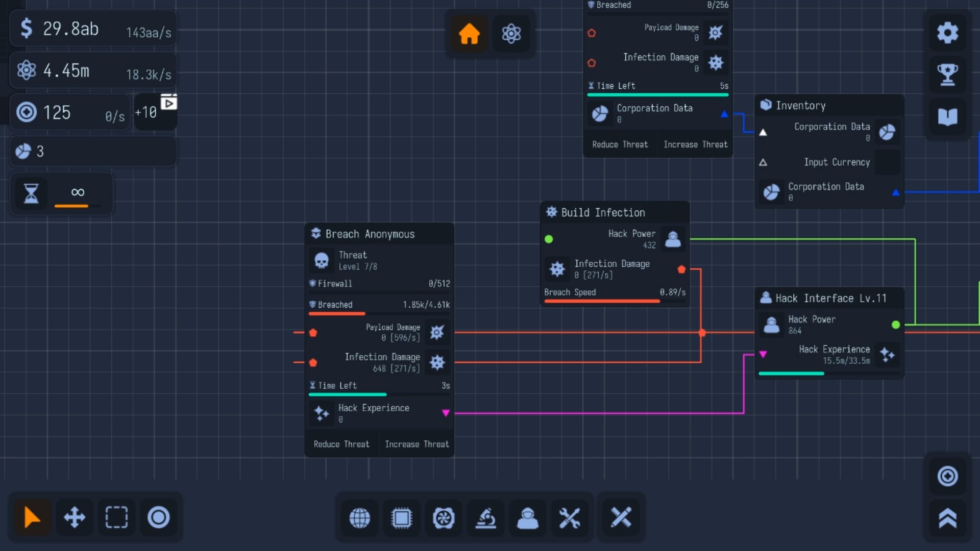Click Hack Experience sparkle icon in Hack Interface
This screenshot has width=980, height=551.
pos(887,355)
